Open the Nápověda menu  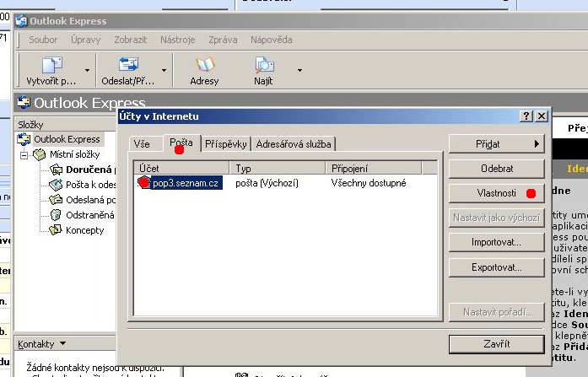[x=271, y=40]
